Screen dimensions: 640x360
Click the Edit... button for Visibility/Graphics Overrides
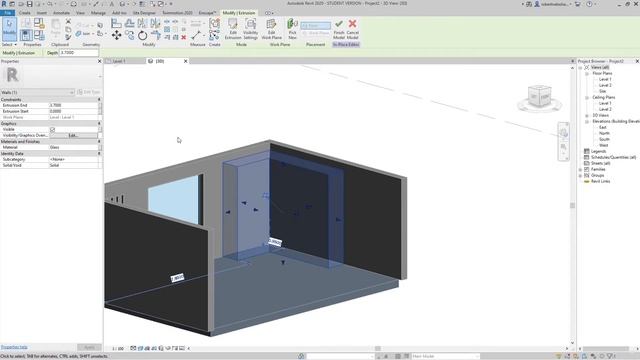pyautogui.click(x=73, y=136)
